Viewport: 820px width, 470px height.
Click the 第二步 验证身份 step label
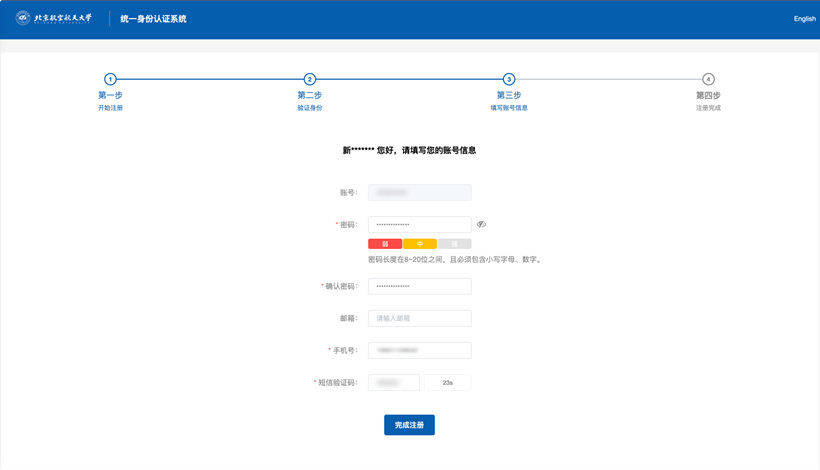click(309, 101)
